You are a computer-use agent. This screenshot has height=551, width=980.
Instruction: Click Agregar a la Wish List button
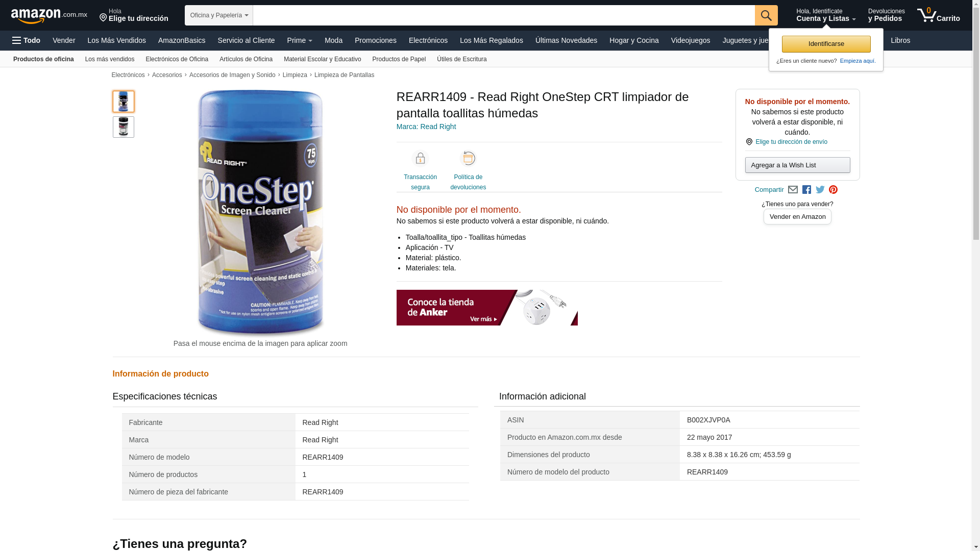pyautogui.click(x=797, y=165)
